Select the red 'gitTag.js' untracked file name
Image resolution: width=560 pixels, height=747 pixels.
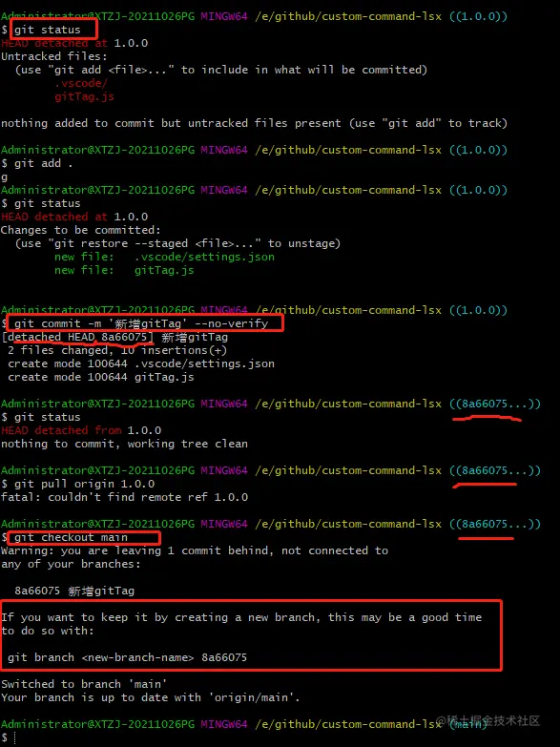(84, 96)
